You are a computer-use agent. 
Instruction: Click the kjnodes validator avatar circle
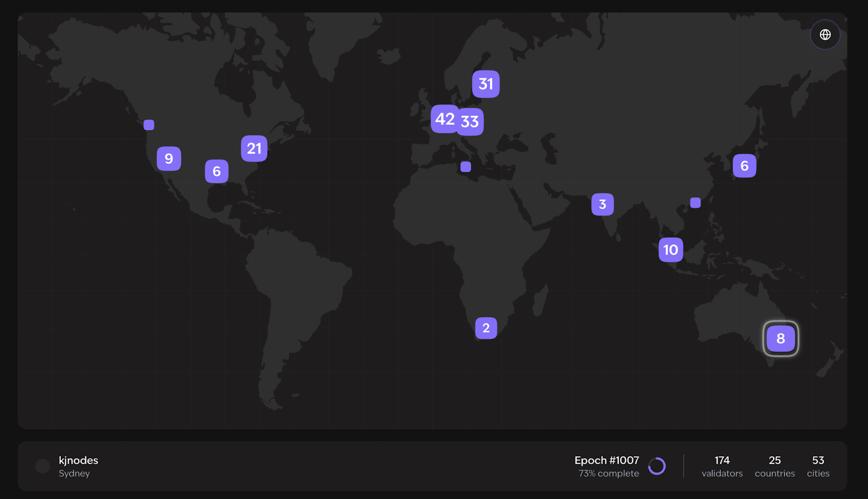43,466
